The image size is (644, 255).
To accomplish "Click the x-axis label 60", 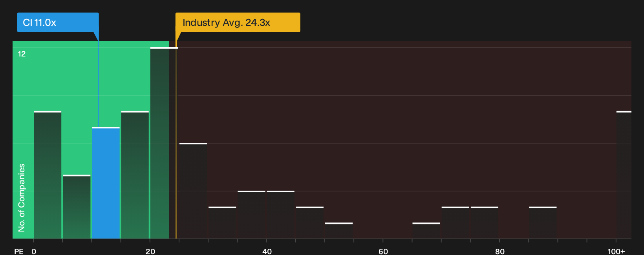I will pyautogui.click(x=383, y=251).
